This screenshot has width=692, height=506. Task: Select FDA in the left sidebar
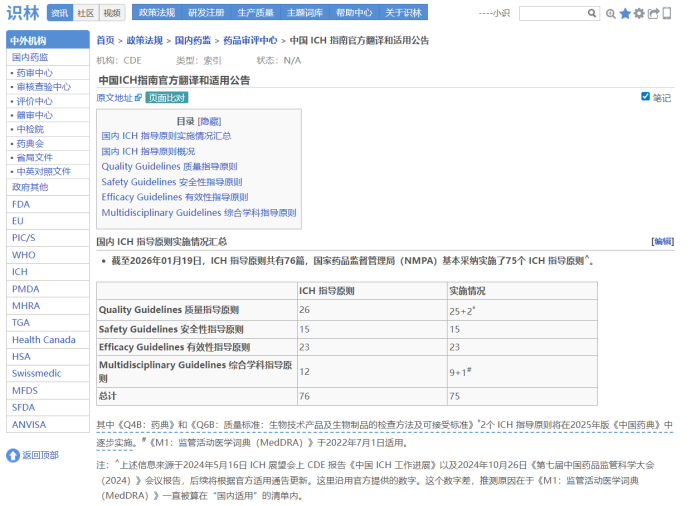pos(21,204)
